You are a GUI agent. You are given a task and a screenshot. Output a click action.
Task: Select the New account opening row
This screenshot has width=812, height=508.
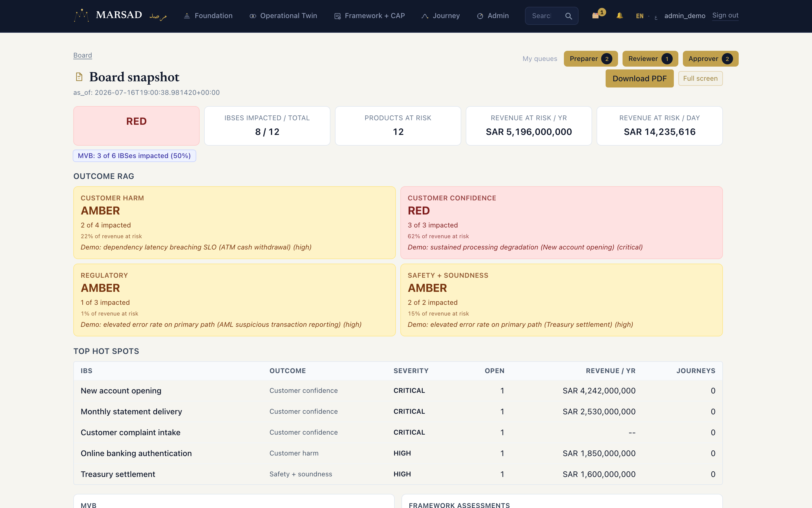click(x=398, y=391)
